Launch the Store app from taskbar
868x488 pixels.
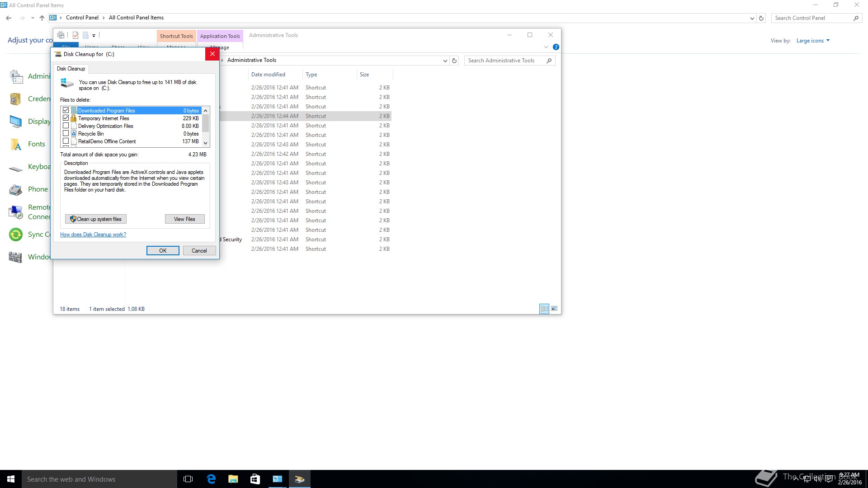(255, 479)
